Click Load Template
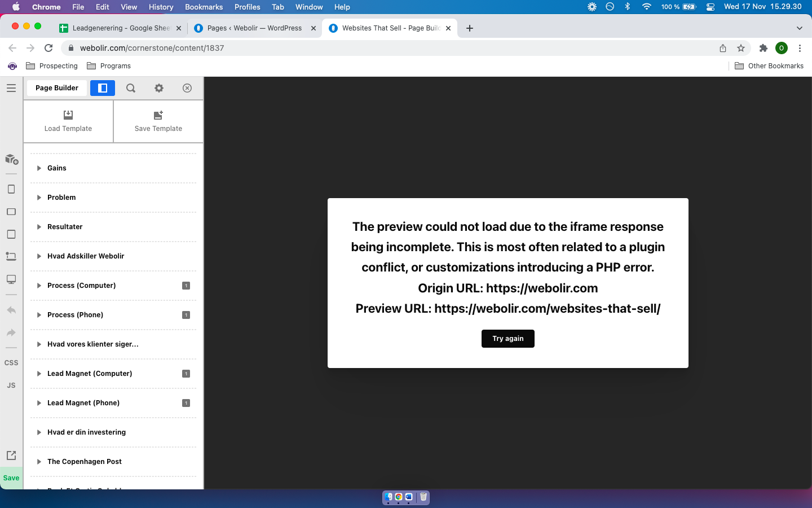 pyautogui.click(x=68, y=121)
